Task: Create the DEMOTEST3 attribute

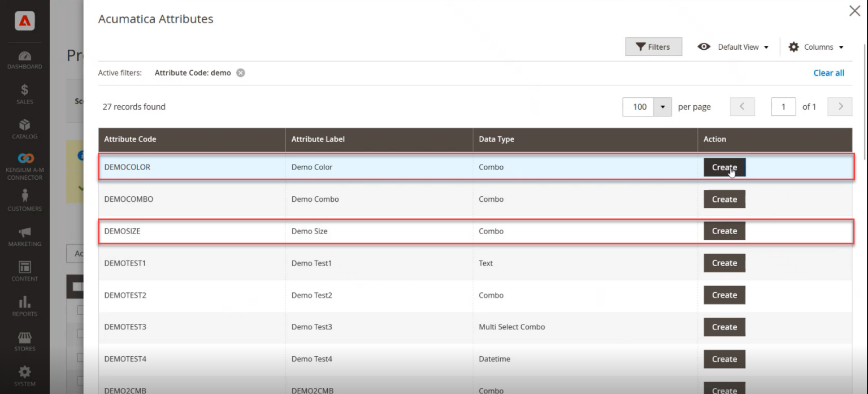Action: (x=724, y=327)
